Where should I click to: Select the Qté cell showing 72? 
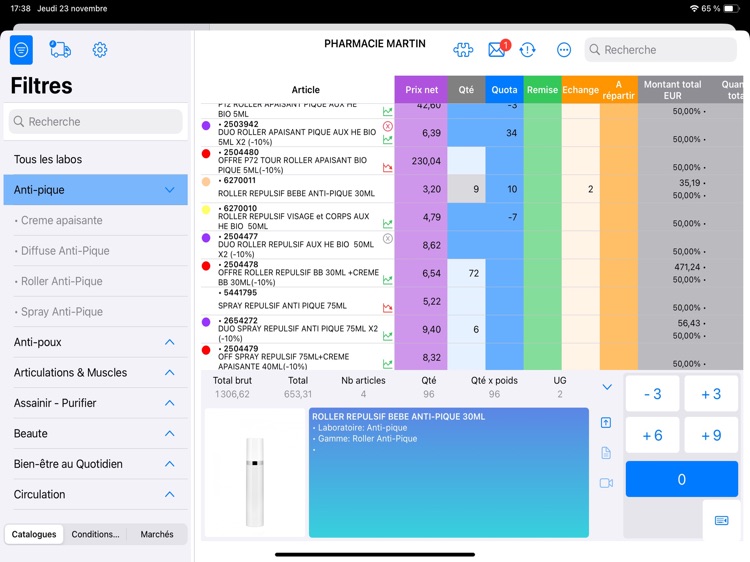pos(466,273)
